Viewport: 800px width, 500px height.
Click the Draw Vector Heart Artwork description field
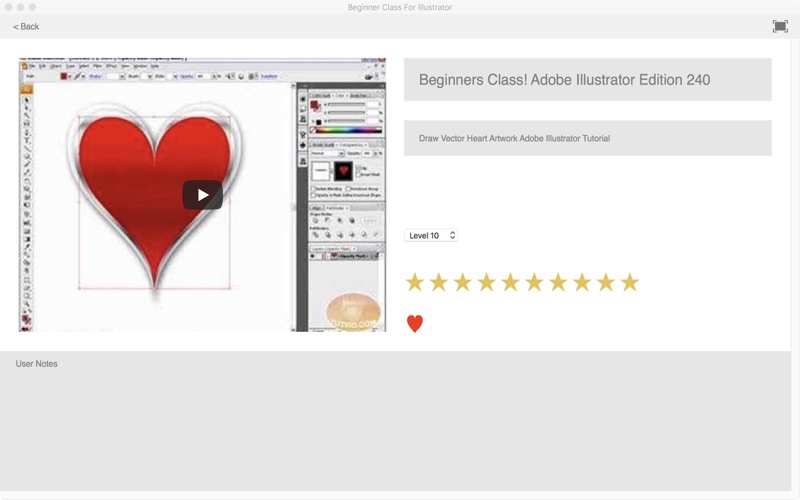point(588,138)
